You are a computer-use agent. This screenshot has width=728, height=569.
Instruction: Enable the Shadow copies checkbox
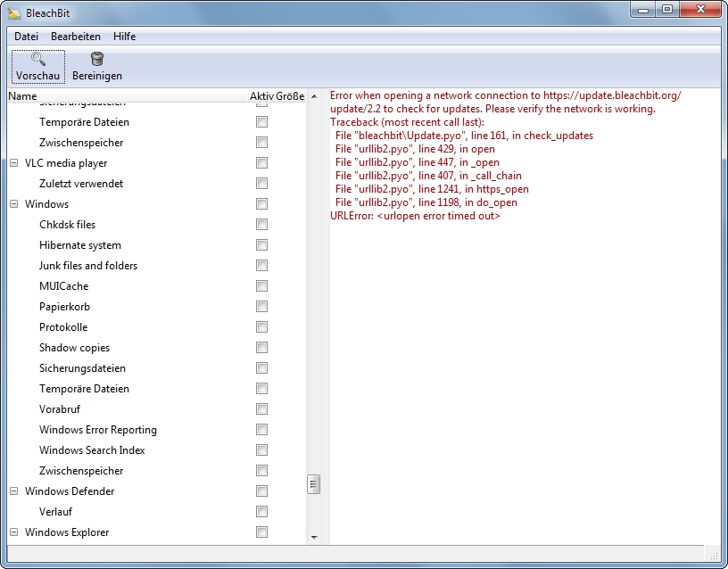262,348
